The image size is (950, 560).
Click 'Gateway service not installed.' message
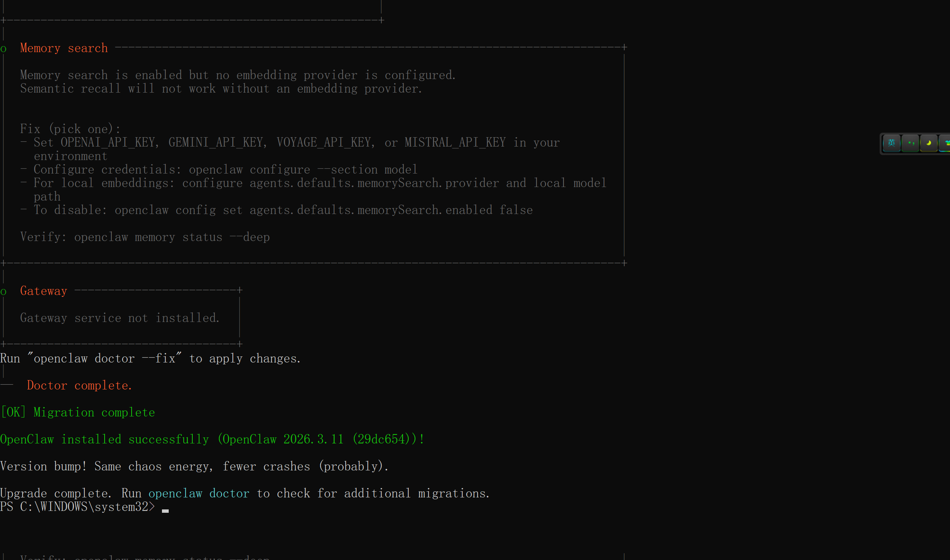(120, 318)
